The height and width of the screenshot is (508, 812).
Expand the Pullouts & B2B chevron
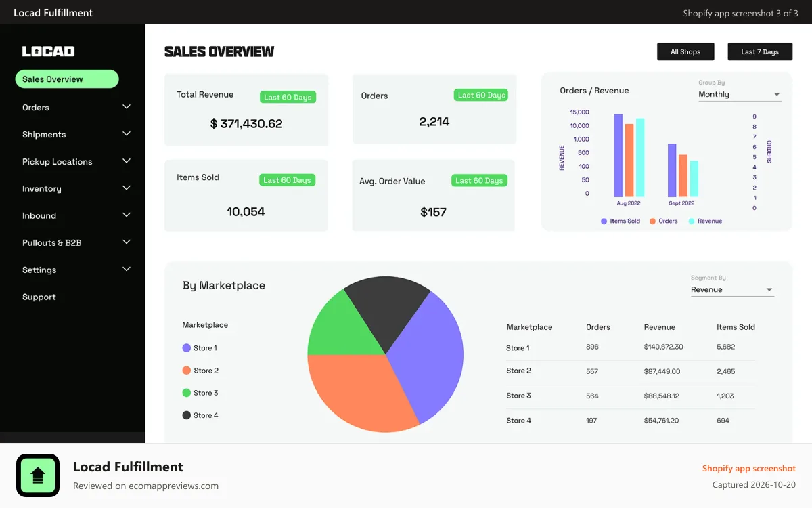point(127,242)
